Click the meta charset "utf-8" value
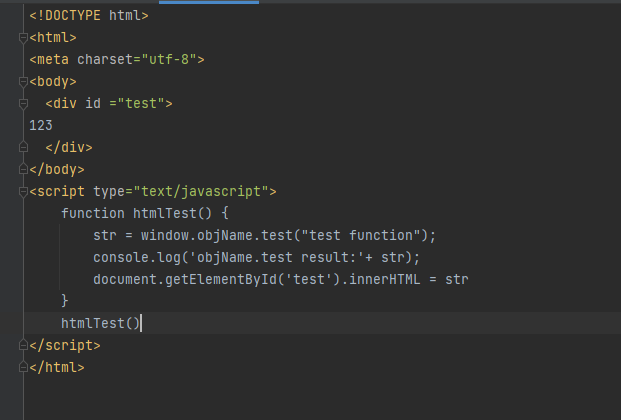This screenshot has height=420, width=621. (169, 59)
